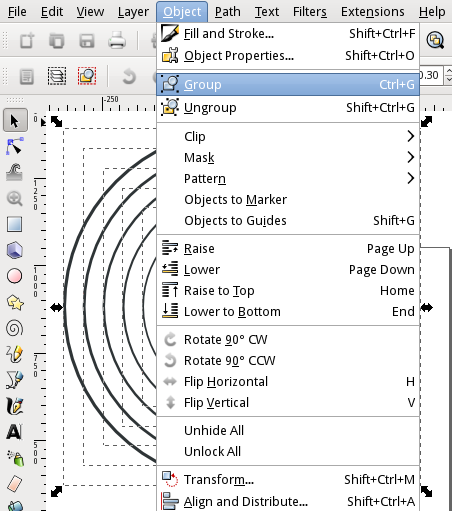Image resolution: width=452 pixels, height=511 pixels.
Task: Open the Edit menu
Action: [x=52, y=12]
